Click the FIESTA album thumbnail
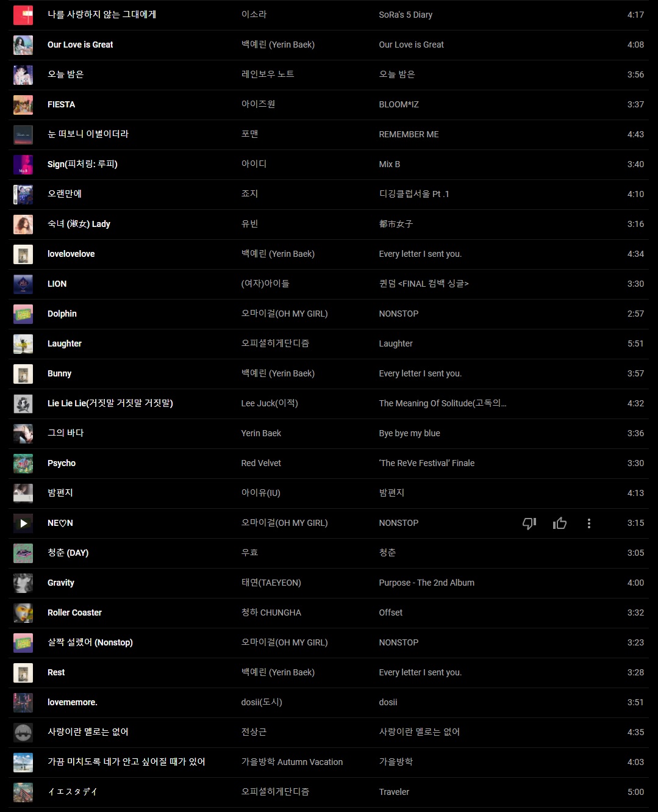Screen dimensions: 658x812 (x=23, y=105)
